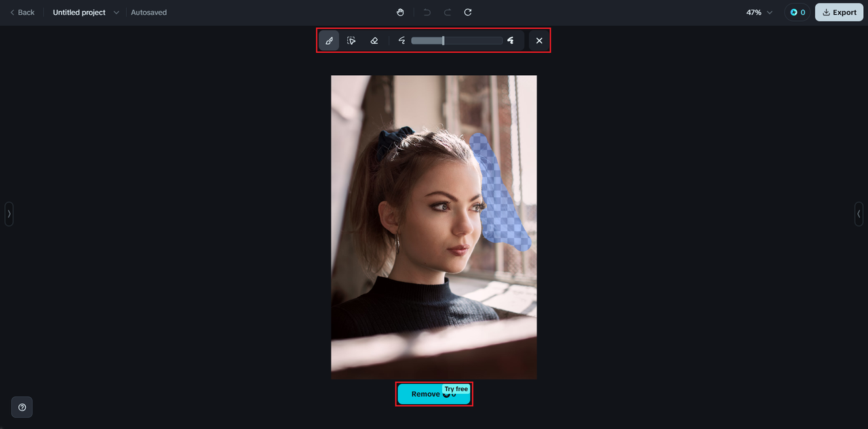The width and height of the screenshot is (868, 429).
Task: Click the undo arrow
Action: [x=427, y=12]
